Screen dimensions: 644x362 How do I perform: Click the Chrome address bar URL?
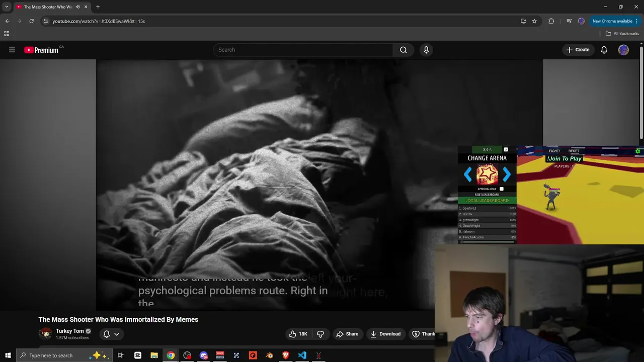(99, 21)
